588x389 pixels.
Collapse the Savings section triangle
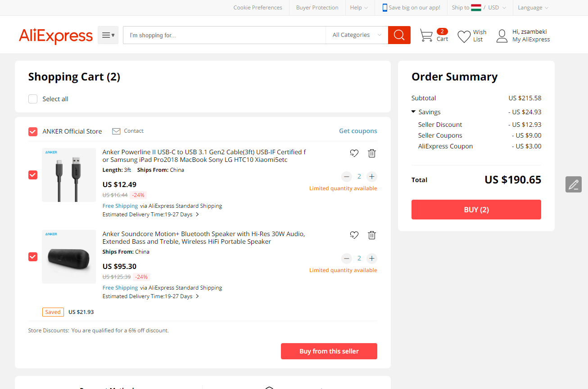413,112
